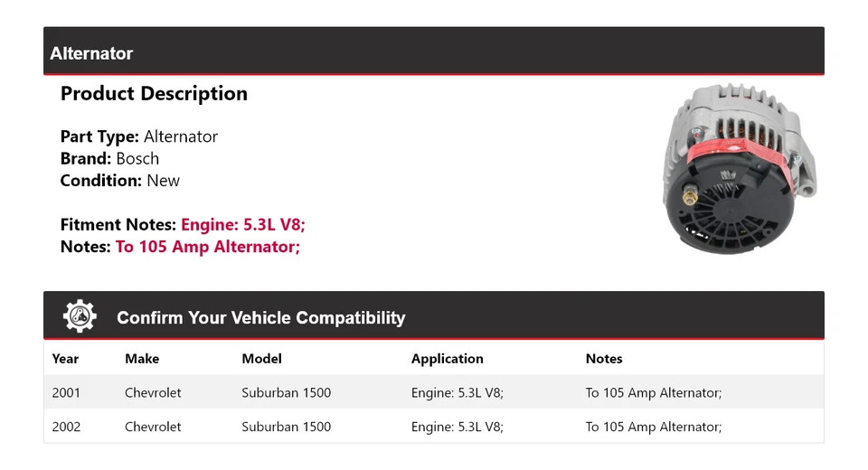
Task: Click the Notes column header in the table
Action: pyautogui.click(x=604, y=359)
